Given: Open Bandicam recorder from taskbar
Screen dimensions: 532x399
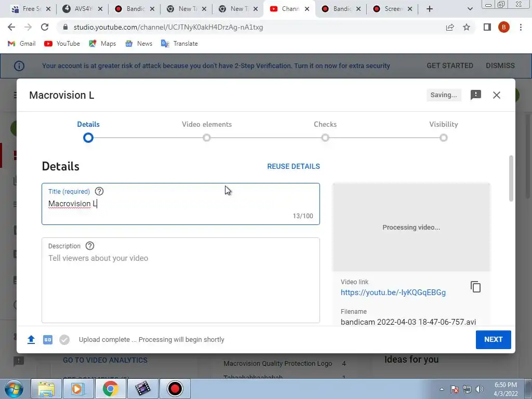Looking at the screenshot, I should (175, 389).
